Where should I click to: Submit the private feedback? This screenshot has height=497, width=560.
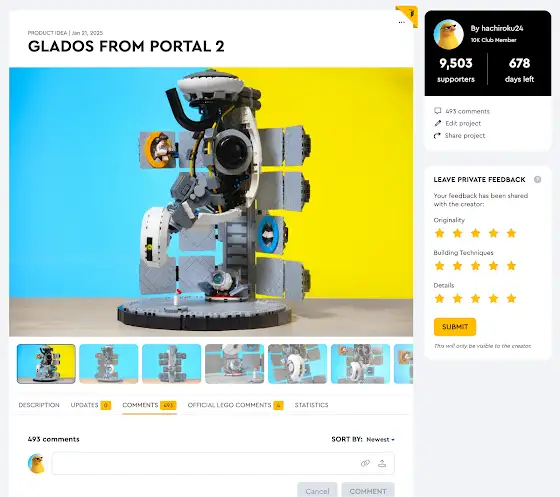coord(455,327)
